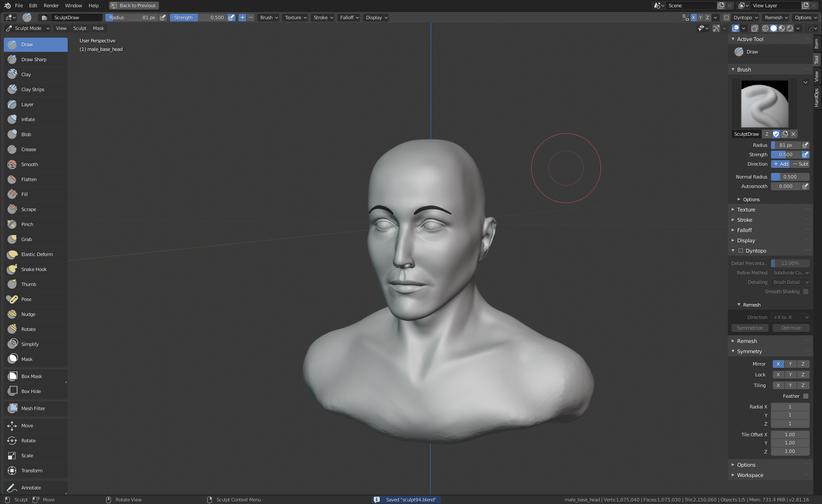The width and height of the screenshot is (822, 504).
Task: Open the Render menu
Action: coord(51,6)
